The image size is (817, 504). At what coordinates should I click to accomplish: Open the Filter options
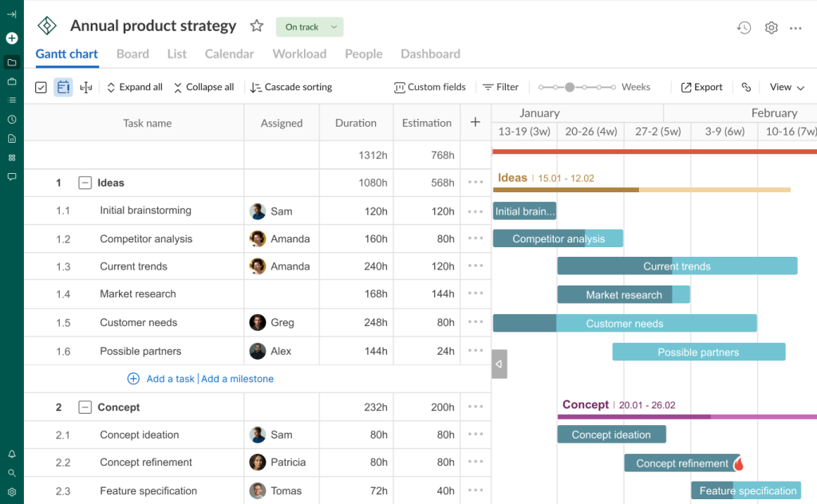point(500,87)
